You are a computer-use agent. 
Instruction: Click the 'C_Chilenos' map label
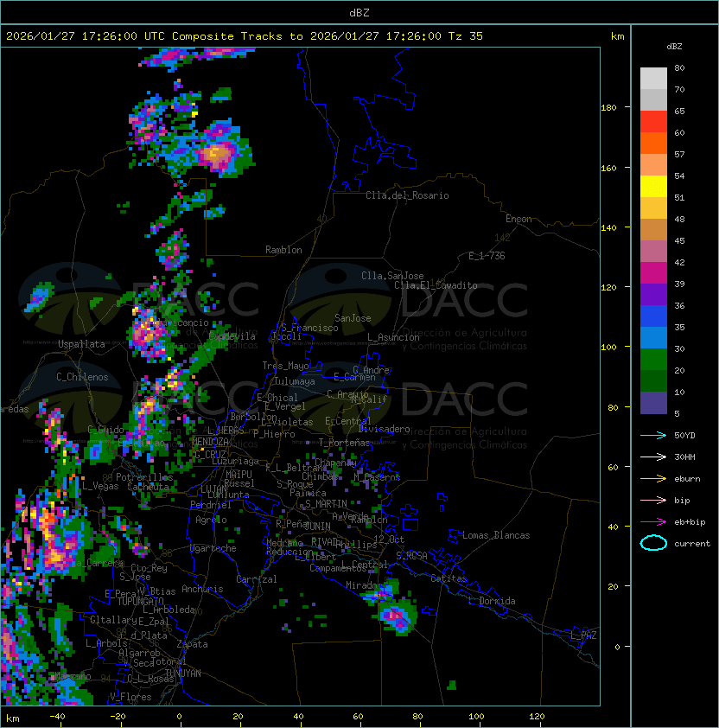click(x=82, y=377)
